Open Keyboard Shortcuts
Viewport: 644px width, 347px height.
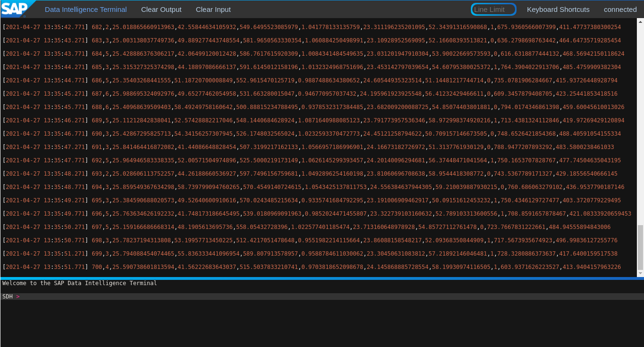point(558,10)
